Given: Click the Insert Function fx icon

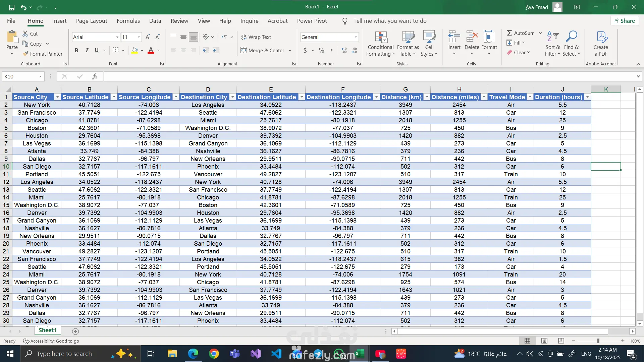Looking at the screenshot, I should point(95,76).
